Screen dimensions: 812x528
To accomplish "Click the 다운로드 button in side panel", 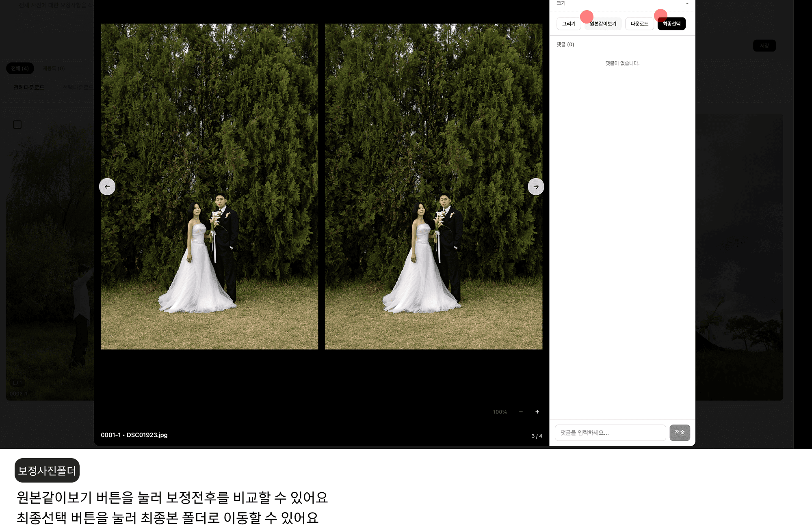I will (x=639, y=24).
